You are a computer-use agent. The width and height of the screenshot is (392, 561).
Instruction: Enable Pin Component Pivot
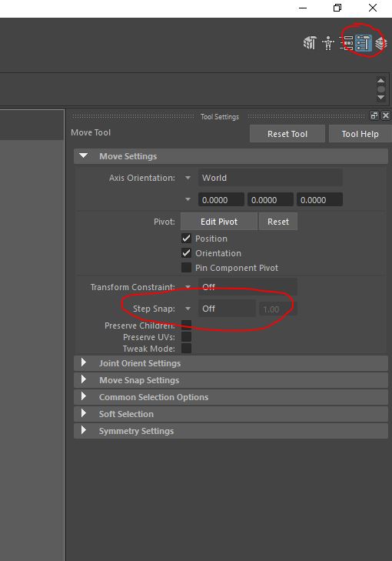click(x=186, y=268)
